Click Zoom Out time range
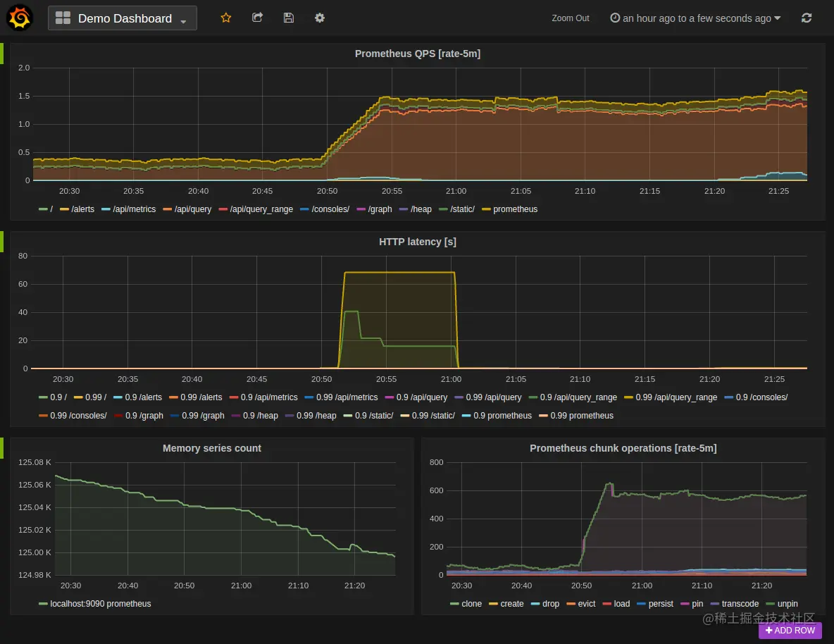Image resolution: width=834 pixels, height=644 pixels. (x=570, y=18)
